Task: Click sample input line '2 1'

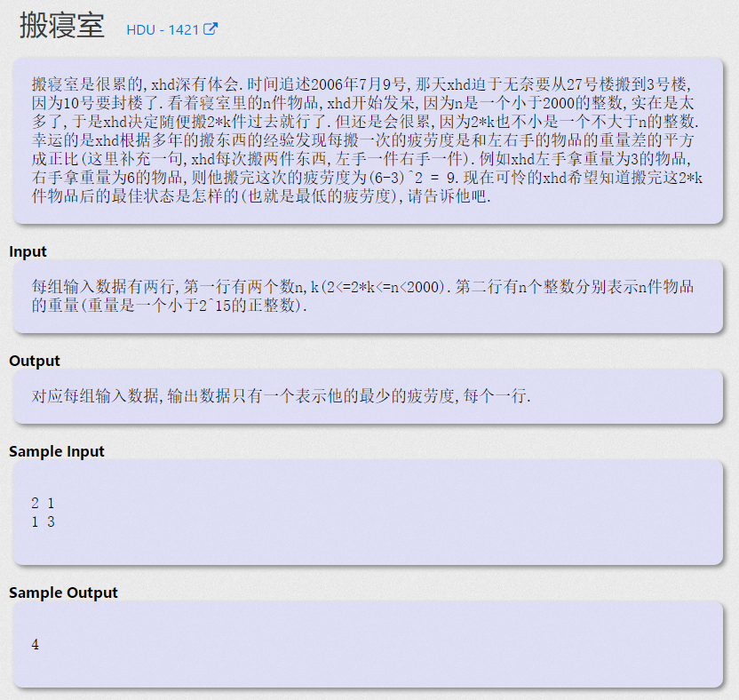Action: pyautogui.click(x=43, y=503)
